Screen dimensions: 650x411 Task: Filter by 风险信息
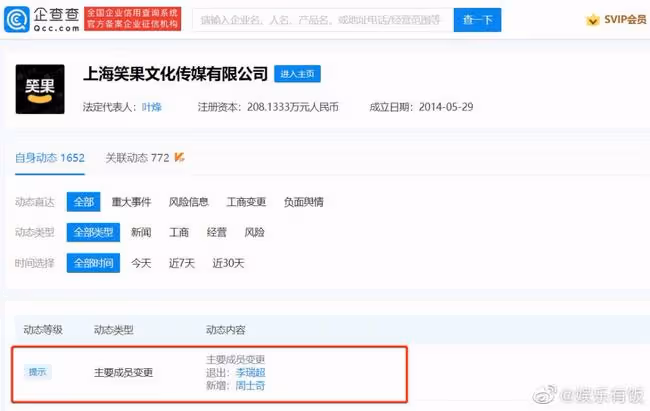(188, 202)
